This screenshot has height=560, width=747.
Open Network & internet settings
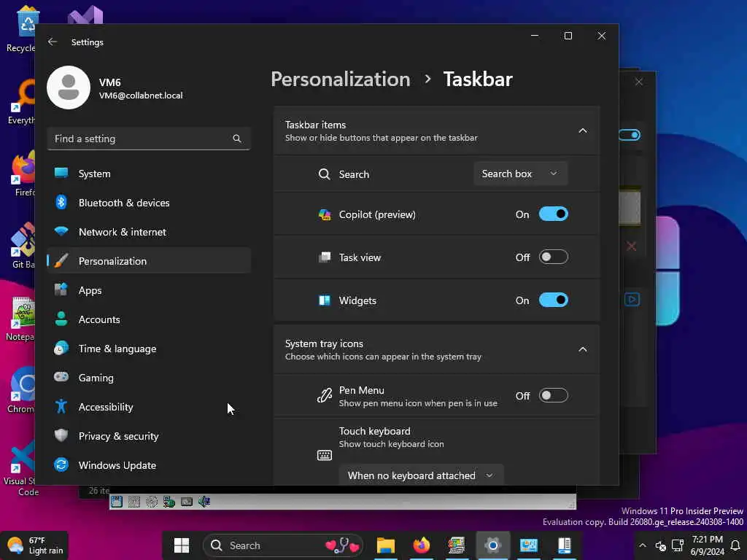(x=149, y=232)
